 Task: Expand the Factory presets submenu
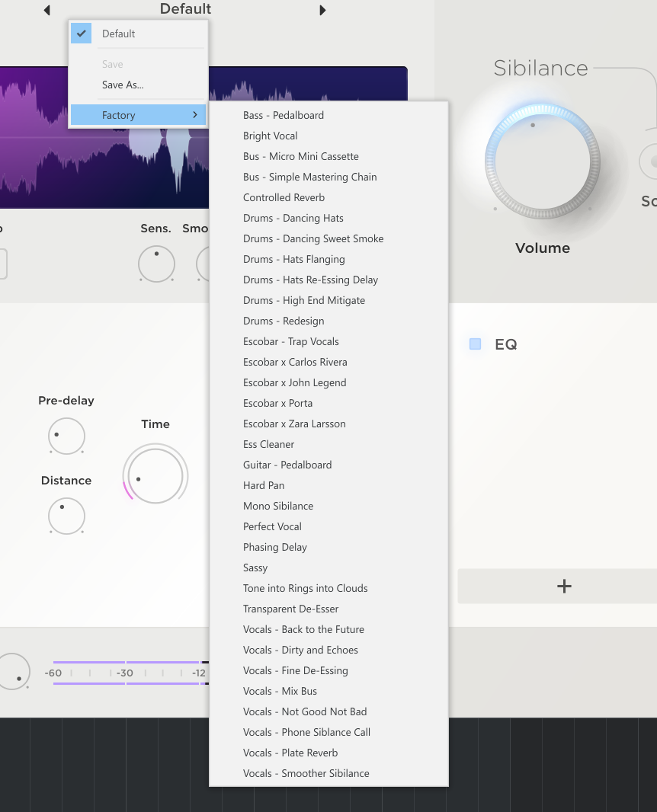[x=138, y=115]
